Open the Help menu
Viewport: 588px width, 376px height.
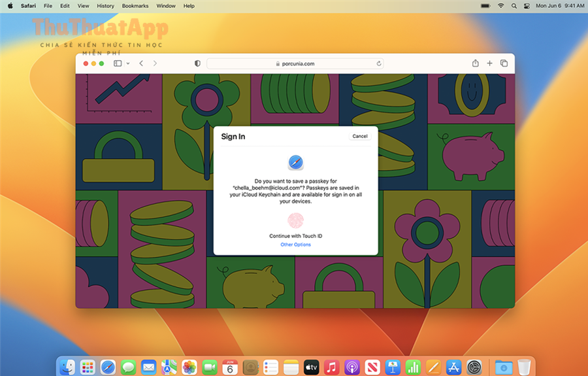(189, 6)
